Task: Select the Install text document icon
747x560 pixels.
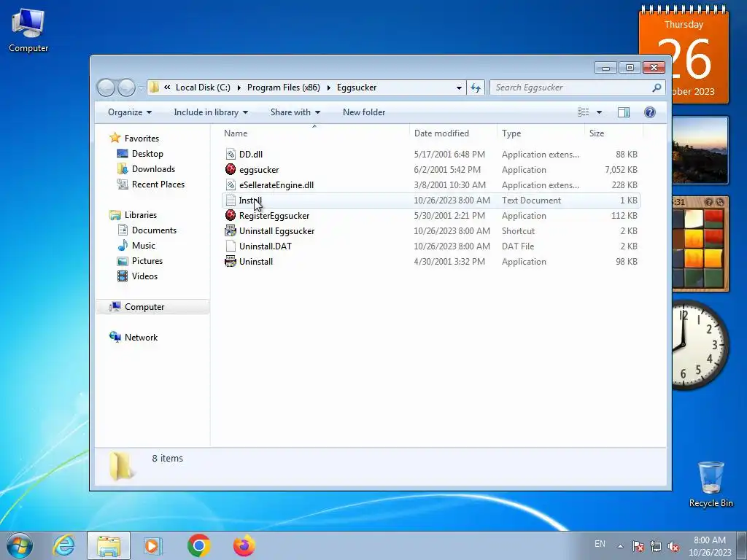Action: (231, 201)
